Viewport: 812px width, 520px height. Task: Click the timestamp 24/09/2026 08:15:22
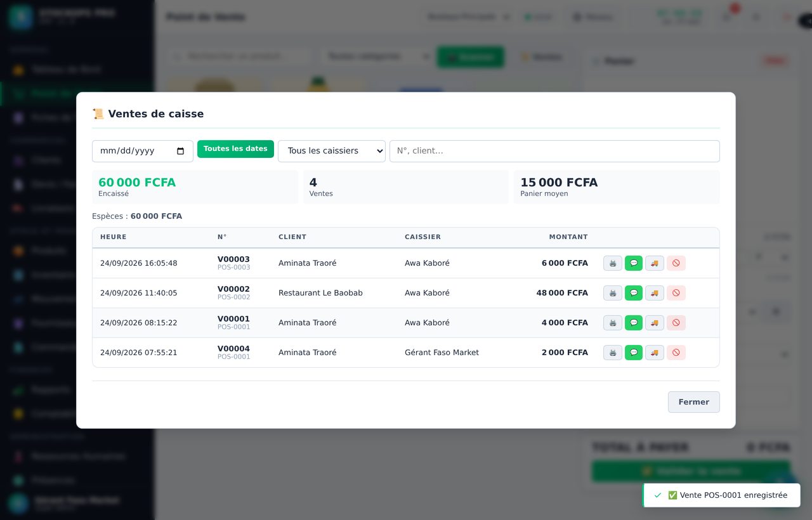pos(139,323)
